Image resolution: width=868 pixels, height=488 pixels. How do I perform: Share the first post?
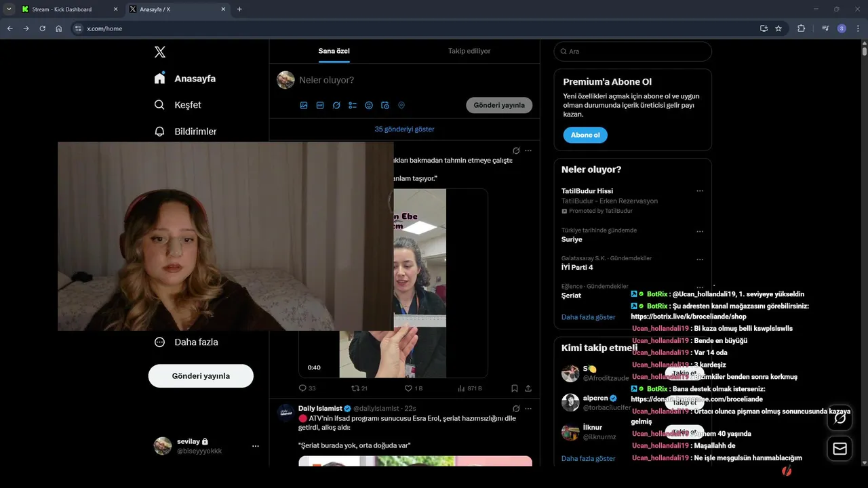(x=528, y=388)
